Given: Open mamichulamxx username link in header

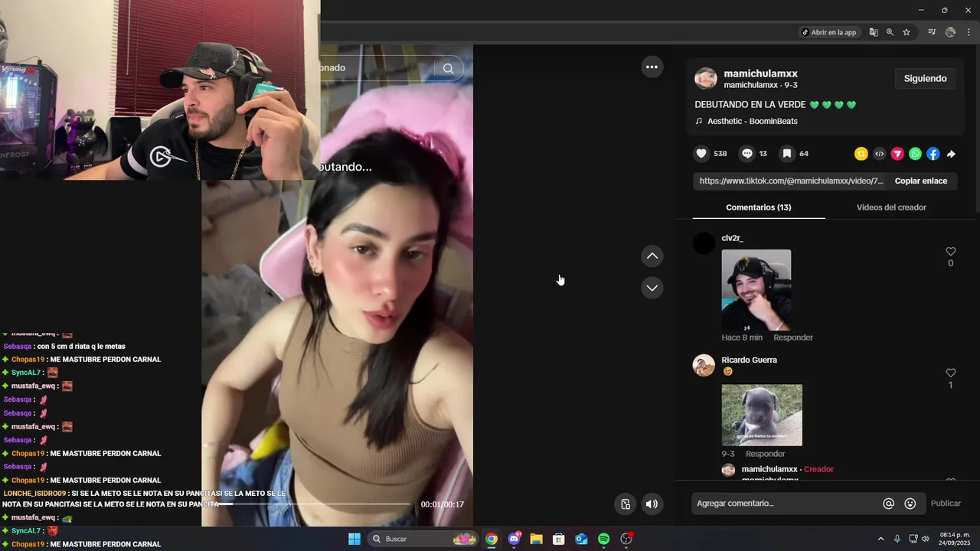Looking at the screenshot, I should pyautogui.click(x=760, y=73).
